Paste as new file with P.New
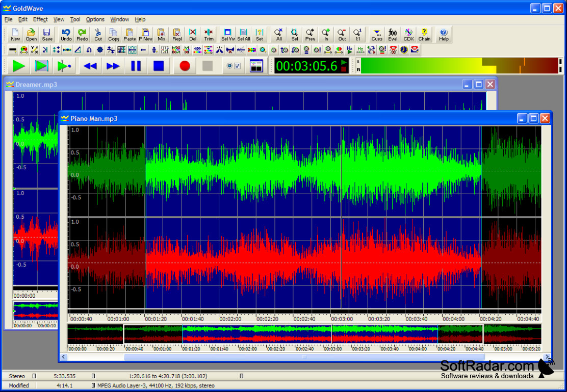 pyautogui.click(x=145, y=34)
